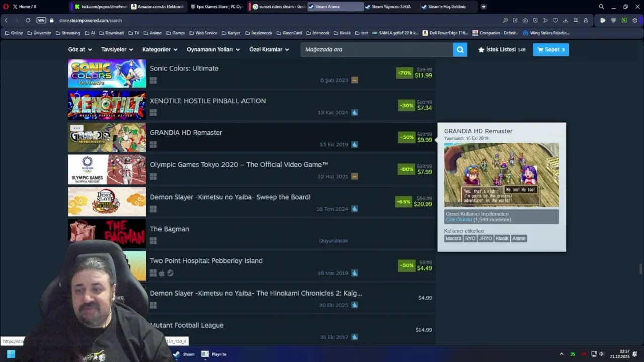Click the Mağazada ara search field
Image resolution: width=644 pixels, height=362 pixels.
[377, 49]
